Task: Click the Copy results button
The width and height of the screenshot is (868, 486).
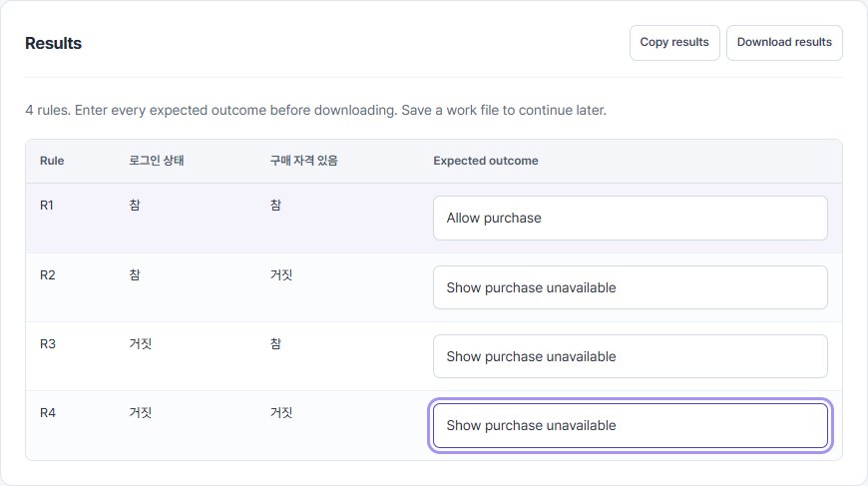Action: tap(674, 43)
